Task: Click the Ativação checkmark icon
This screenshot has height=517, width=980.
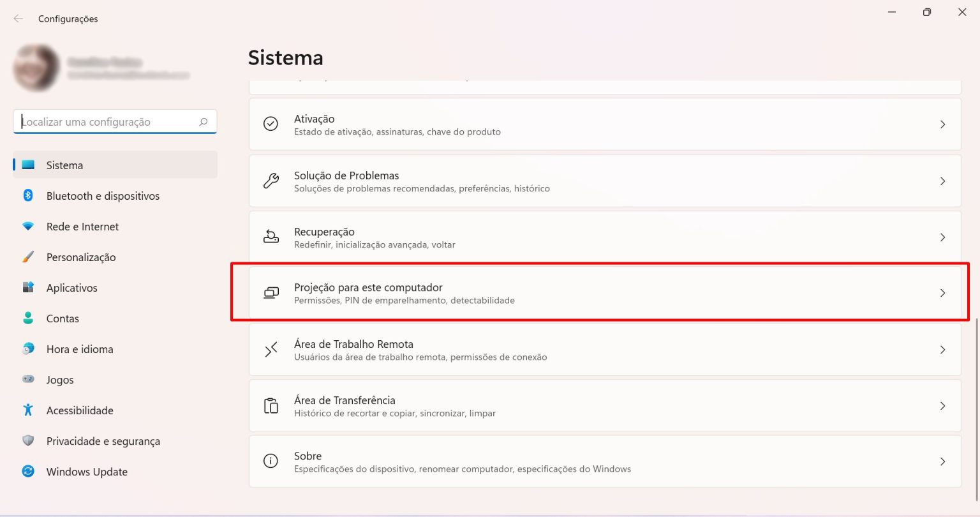Action: click(x=271, y=124)
